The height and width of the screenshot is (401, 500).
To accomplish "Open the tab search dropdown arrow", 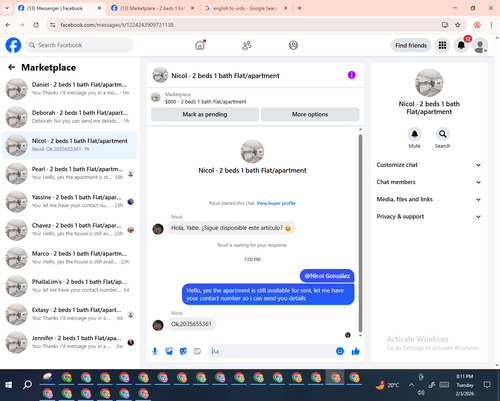I will 7,8.
